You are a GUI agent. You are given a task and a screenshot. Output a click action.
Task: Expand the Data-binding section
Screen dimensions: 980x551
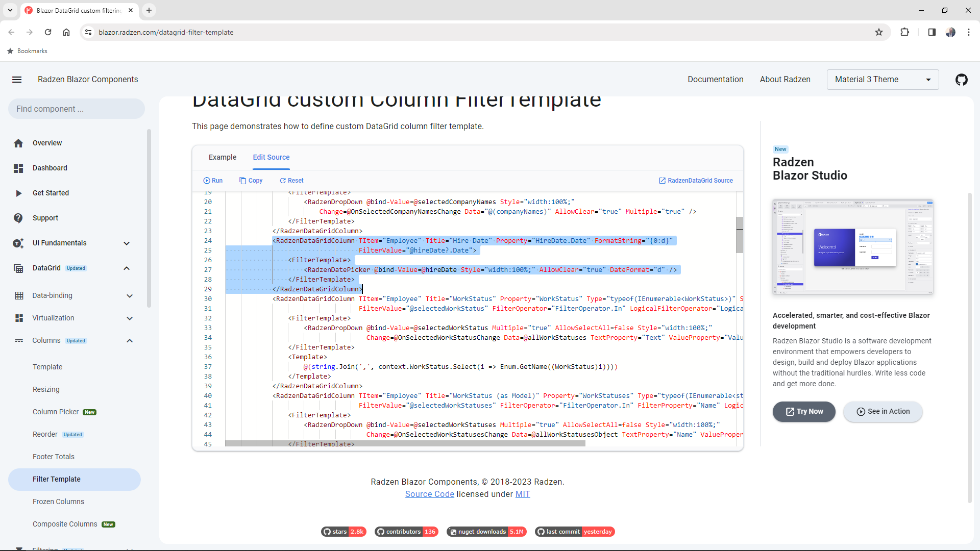pyautogui.click(x=130, y=296)
